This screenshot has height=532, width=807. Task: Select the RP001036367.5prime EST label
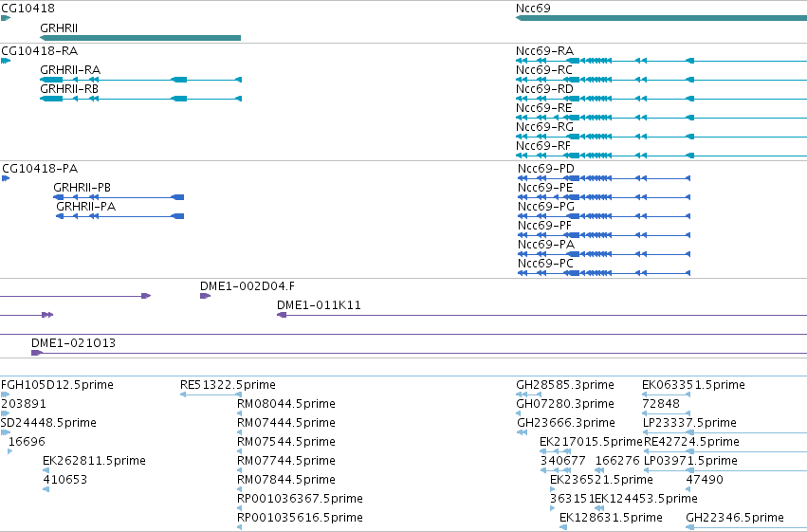pyautogui.click(x=300, y=500)
